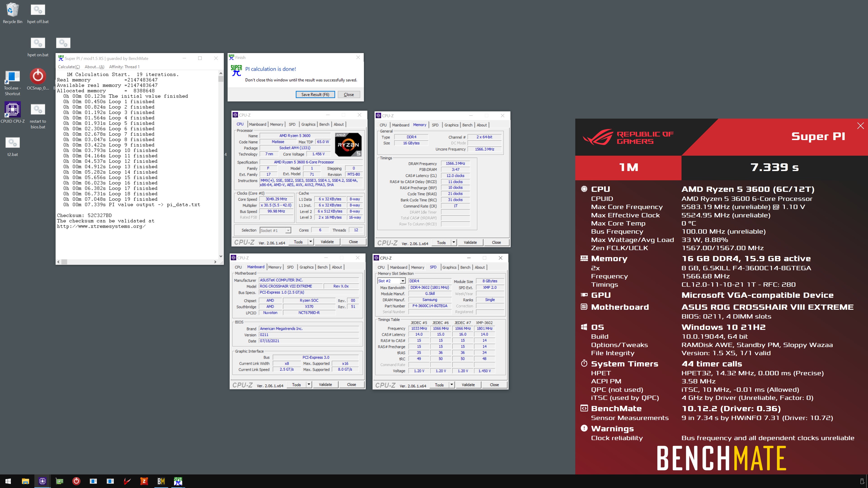Viewport: 868px width, 488px height.
Task: Switch to About tab in CPU-Z motherboard window
Action: point(337,267)
